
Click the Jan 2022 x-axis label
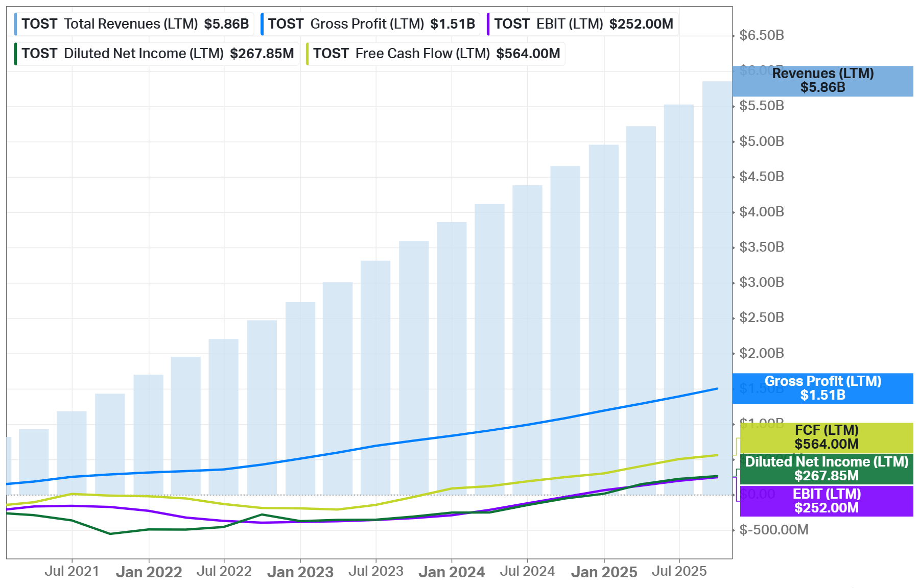149,572
